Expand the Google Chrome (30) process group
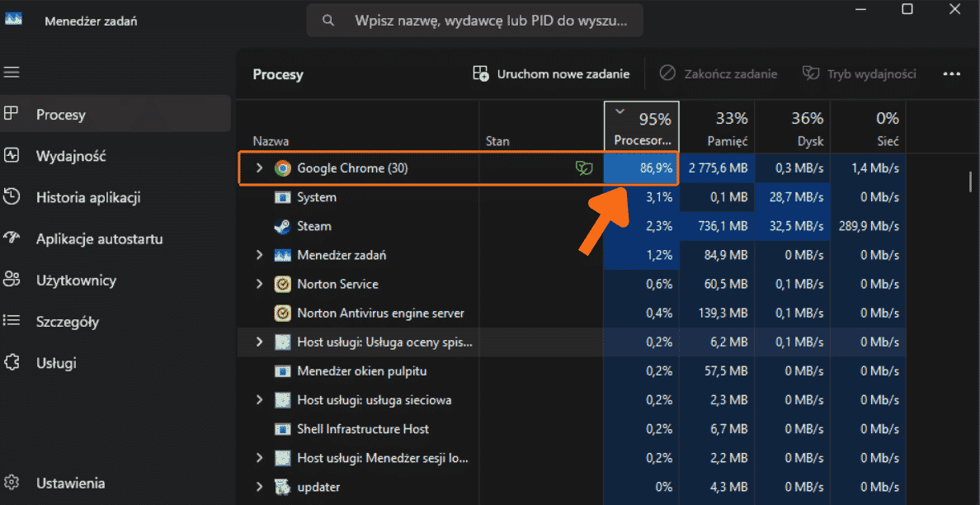 coord(260,168)
